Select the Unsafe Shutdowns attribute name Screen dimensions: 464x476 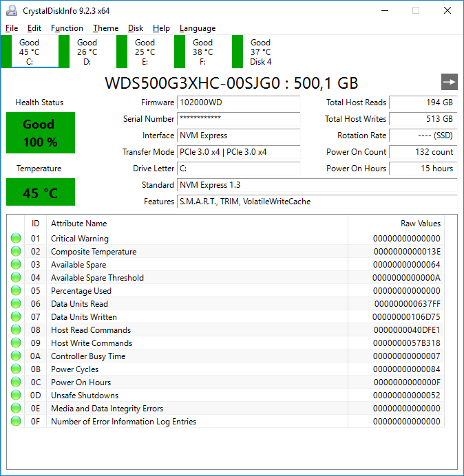85,396
